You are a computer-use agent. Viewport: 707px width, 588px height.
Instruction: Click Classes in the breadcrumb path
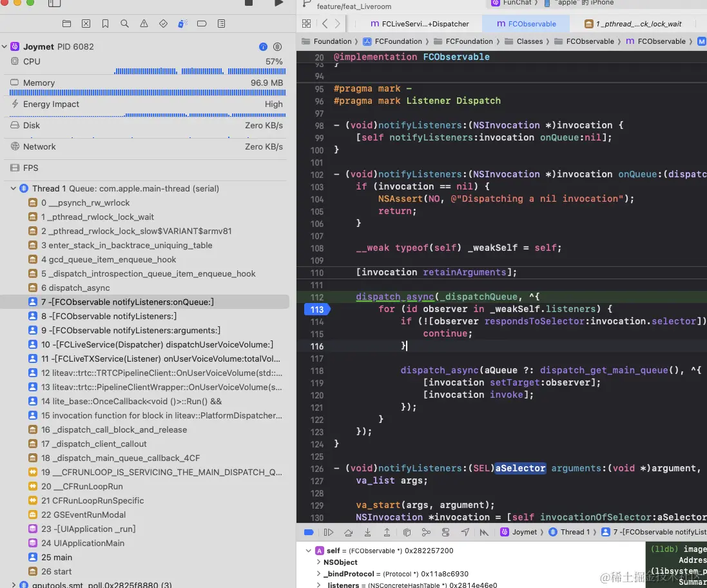coord(529,41)
